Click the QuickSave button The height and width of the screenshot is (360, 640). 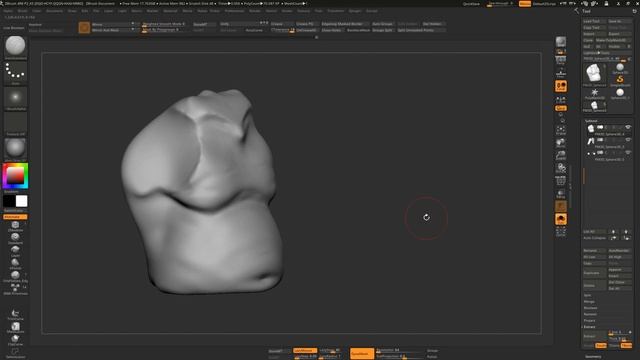coord(471,4)
